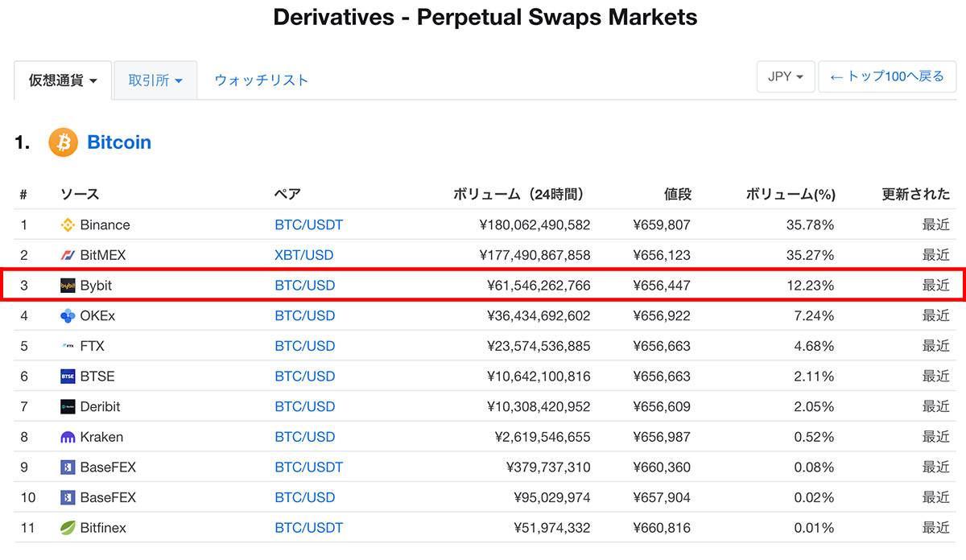This screenshot has height=560, width=966.
Task: Click 最近 updated cell in Deribit row
Action: (x=936, y=407)
